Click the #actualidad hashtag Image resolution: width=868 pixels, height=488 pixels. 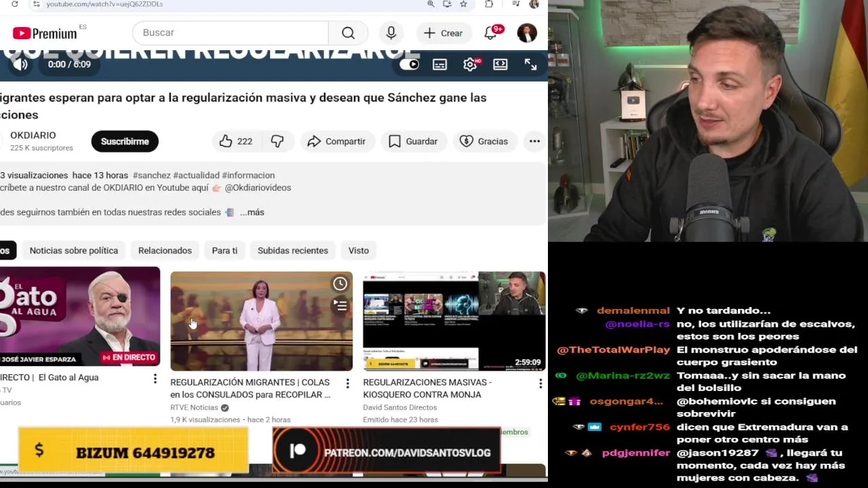pos(196,176)
